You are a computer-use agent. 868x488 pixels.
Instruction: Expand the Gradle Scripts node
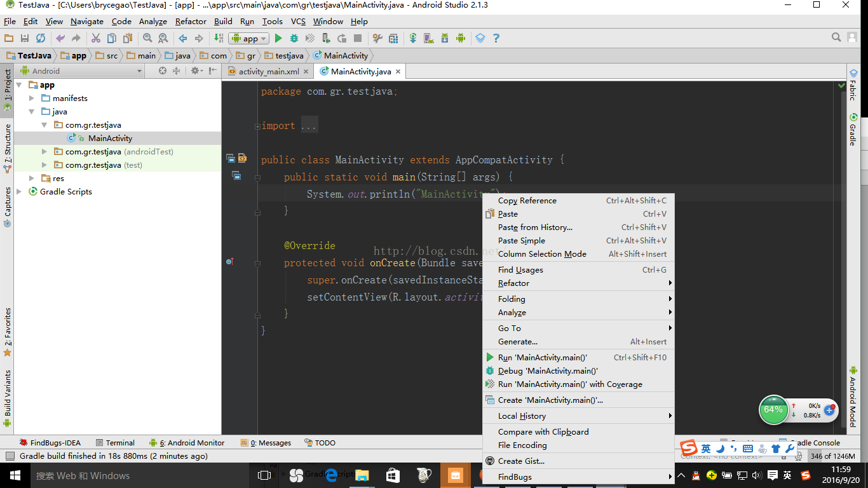(x=19, y=192)
